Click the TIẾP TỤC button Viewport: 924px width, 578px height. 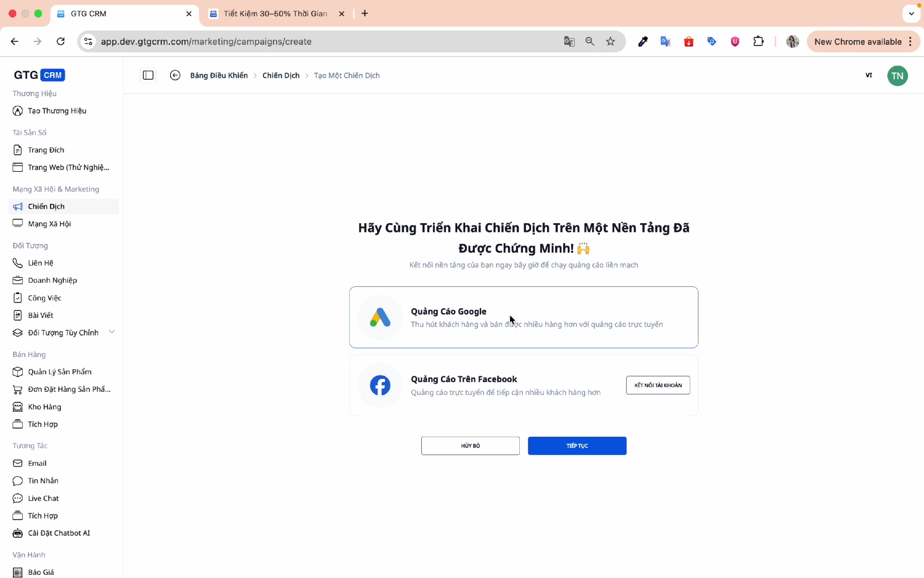point(577,446)
